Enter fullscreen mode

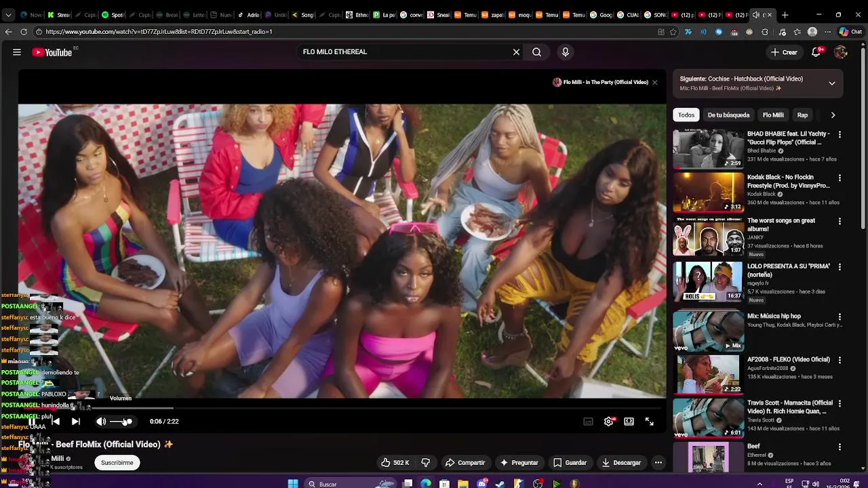pyautogui.click(x=649, y=422)
